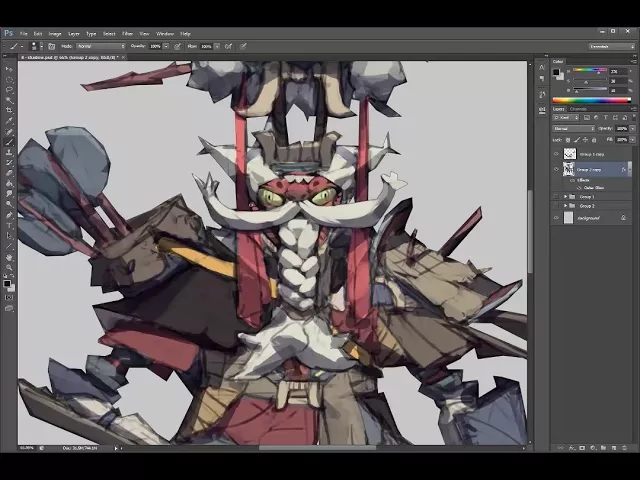Select the Healing Brush tool
Image resolution: width=640 pixels, height=480 pixels.
coord(9,132)
